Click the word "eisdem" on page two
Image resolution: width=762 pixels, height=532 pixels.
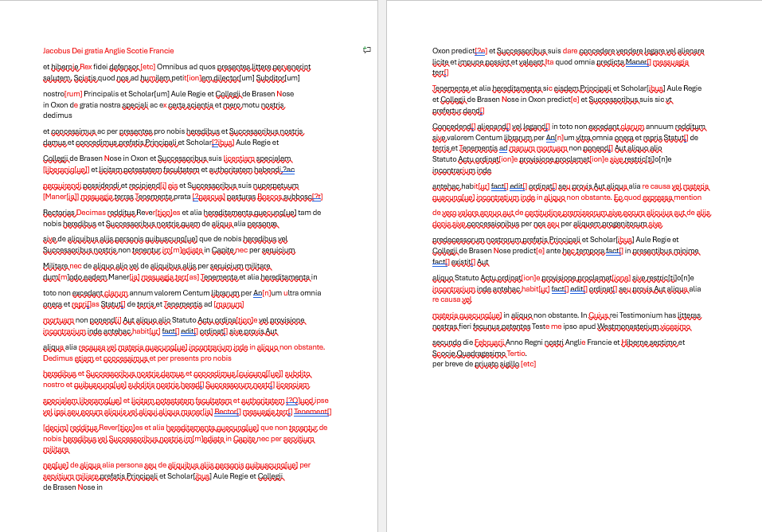click(565, 88)
